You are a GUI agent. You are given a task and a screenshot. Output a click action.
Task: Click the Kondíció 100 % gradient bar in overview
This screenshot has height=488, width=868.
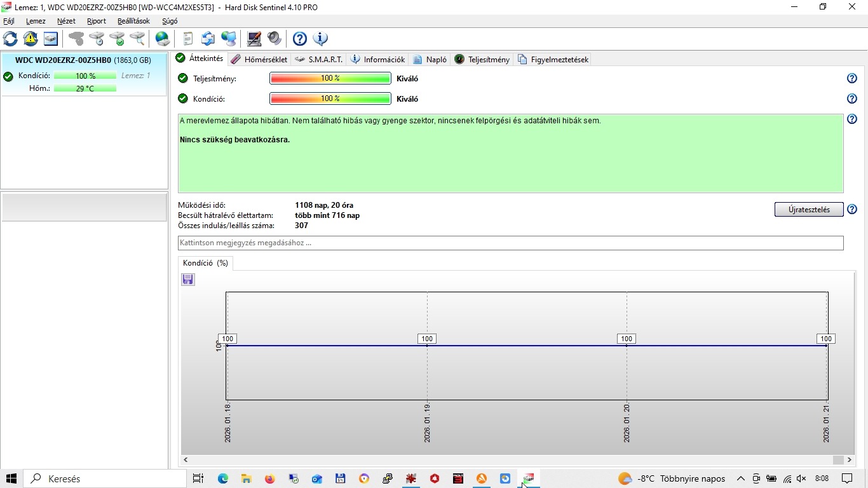coord(330,98)
